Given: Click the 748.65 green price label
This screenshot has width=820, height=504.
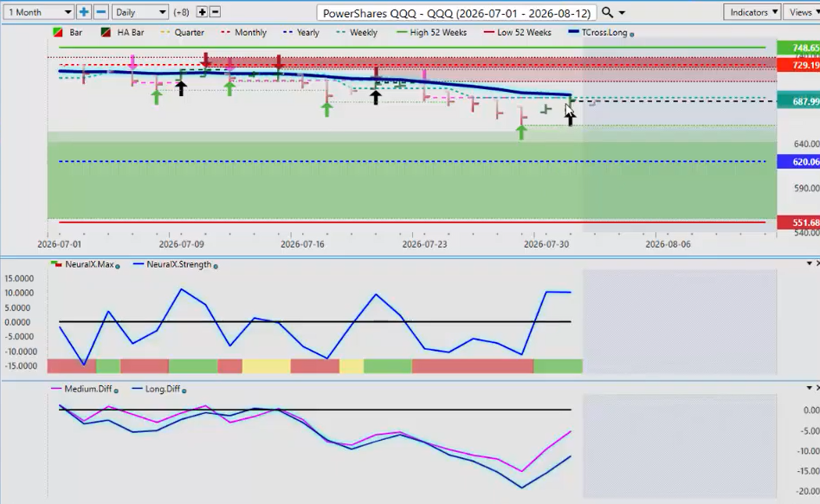Looking at the screenshot, I should [798, 48].
